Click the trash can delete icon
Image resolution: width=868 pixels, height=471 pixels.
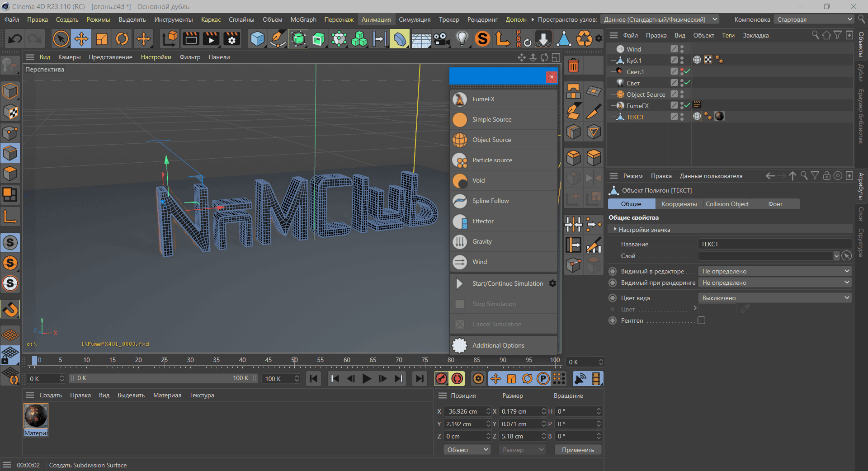coord(573,66)
